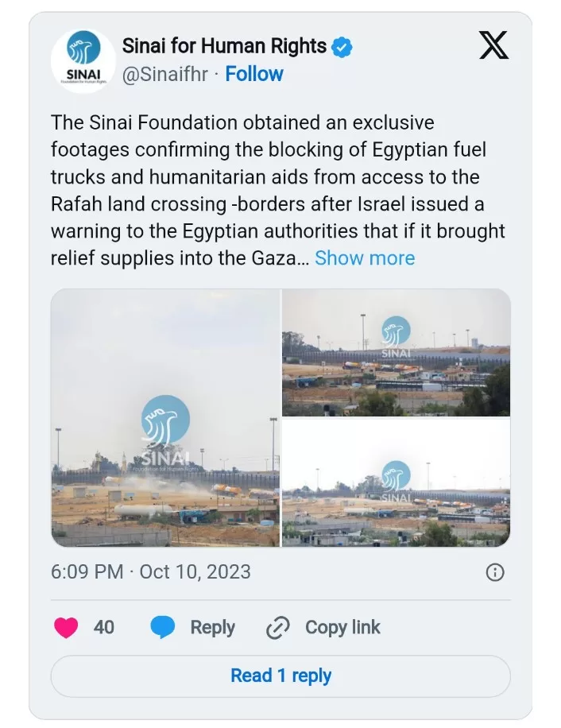Expand tweet text with Show more
This screenshot has height=728, width=561.
pos(365,258)
